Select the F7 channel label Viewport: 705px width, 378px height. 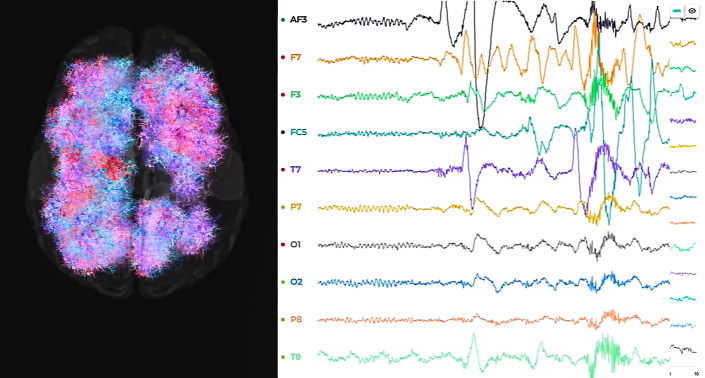[295, 58]
